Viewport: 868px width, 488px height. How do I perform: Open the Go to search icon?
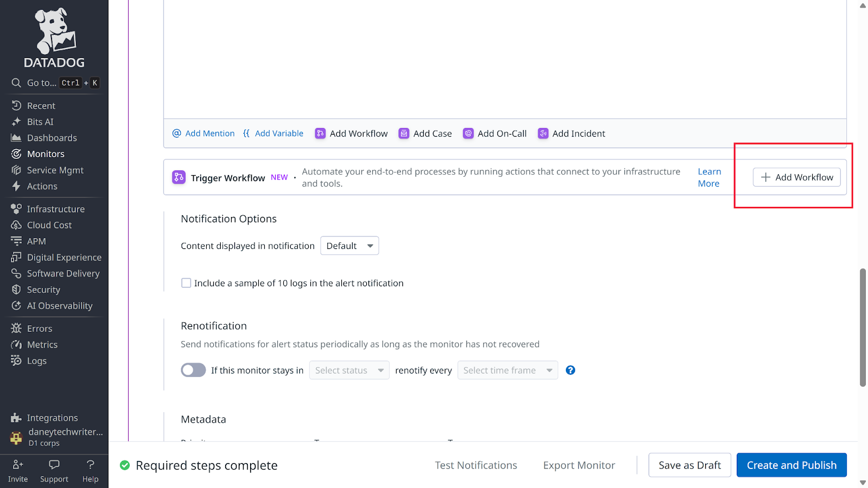pyautogui.click(x=16, y=83)
